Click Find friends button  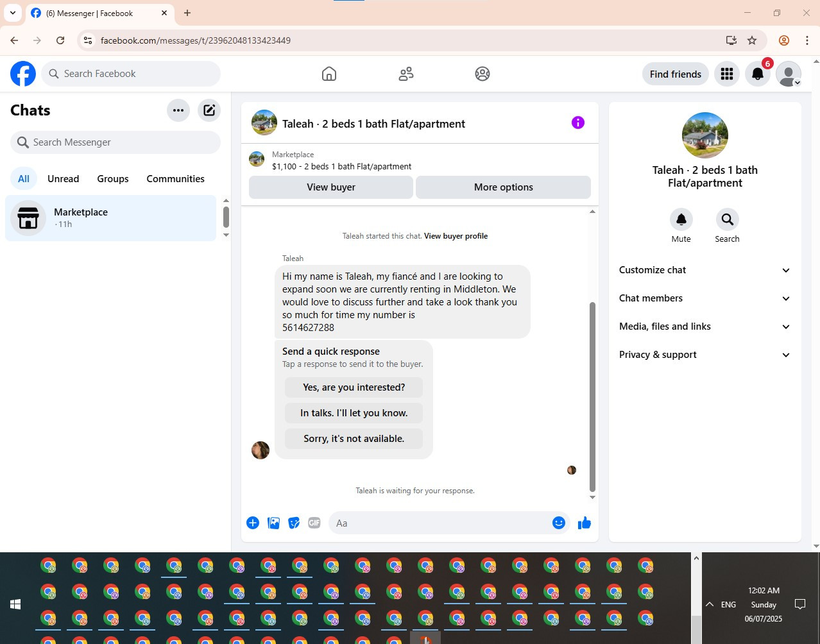tap(676, 74)
